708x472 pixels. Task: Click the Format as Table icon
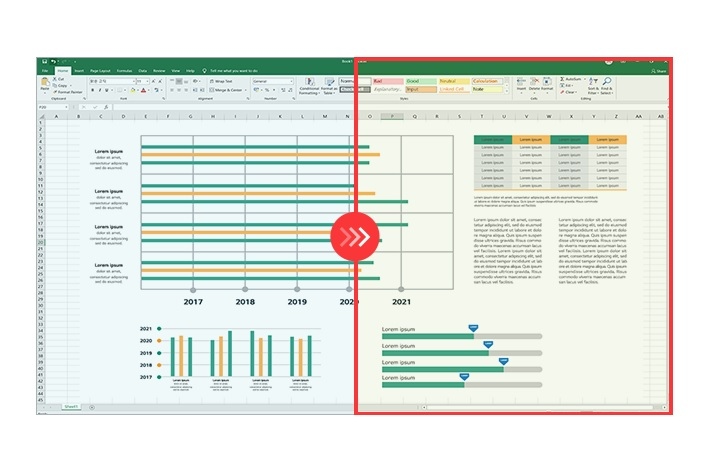(328, 84)
